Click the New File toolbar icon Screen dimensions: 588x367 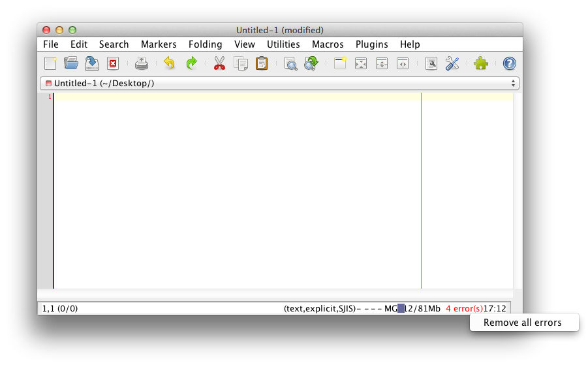pos(50,63)
